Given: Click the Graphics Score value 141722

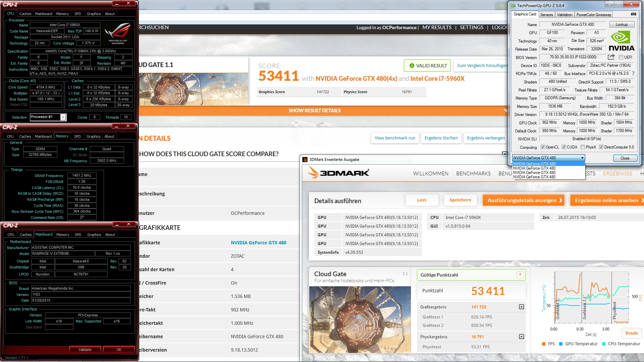Looking at the screenshot, I should [323, 92].
